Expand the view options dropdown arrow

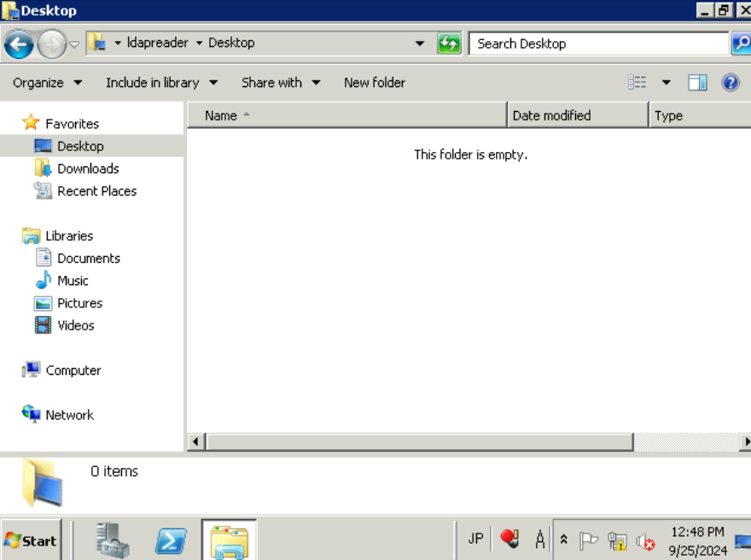666,83
